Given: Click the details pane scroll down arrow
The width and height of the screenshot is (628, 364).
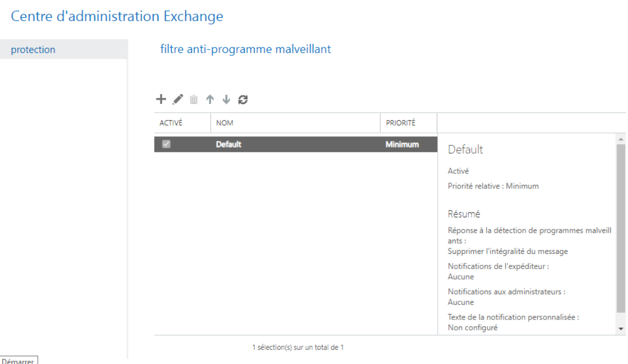Looking at the screenshot, I should (621, 329).
